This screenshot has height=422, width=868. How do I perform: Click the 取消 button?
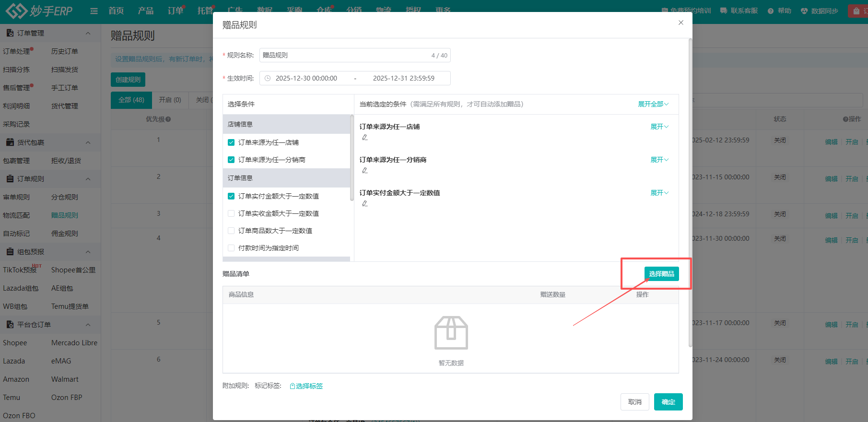(635, 402)
